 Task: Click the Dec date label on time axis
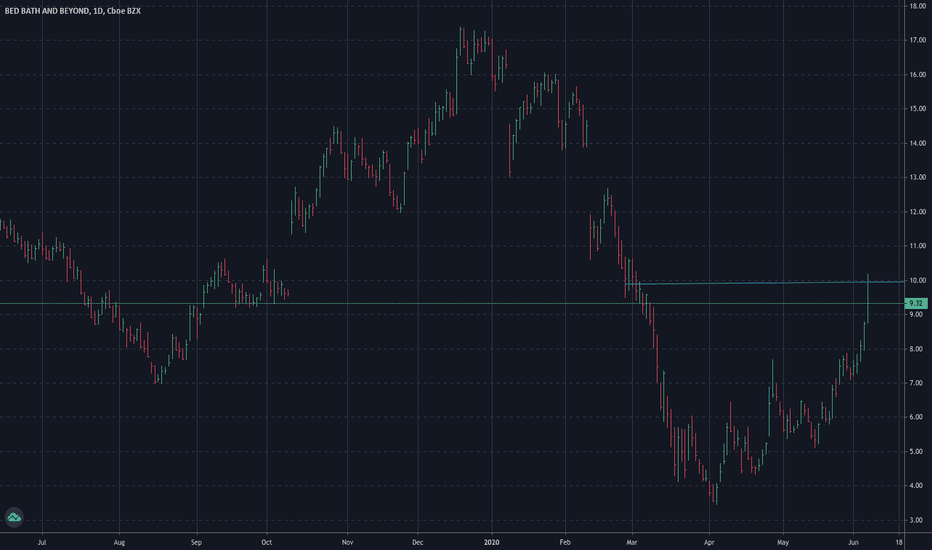click(x=418, y=542)
